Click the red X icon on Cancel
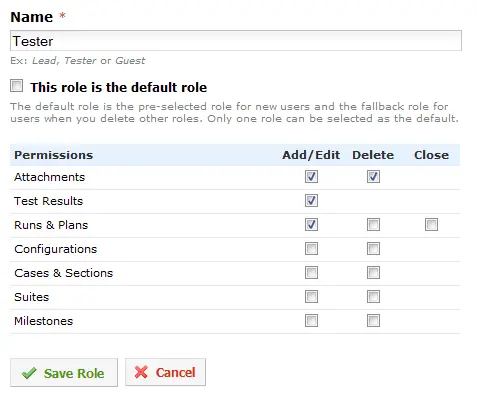477x395 pixels. click(141, 372)
